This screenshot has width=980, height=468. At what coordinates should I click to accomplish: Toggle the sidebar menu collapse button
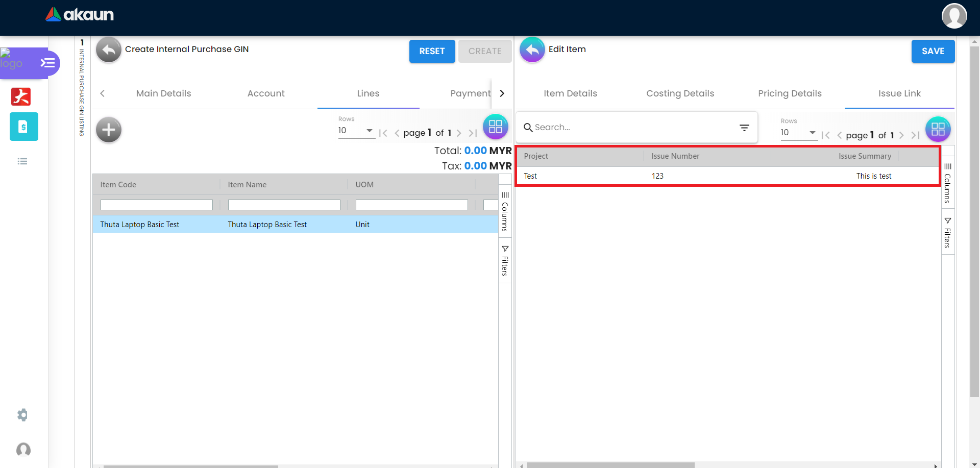tap(48, 63)
